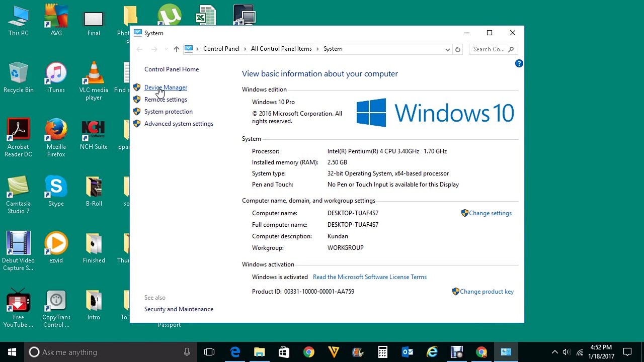
Task: Click the ezvid desktop icon
Action: [56, 248]
